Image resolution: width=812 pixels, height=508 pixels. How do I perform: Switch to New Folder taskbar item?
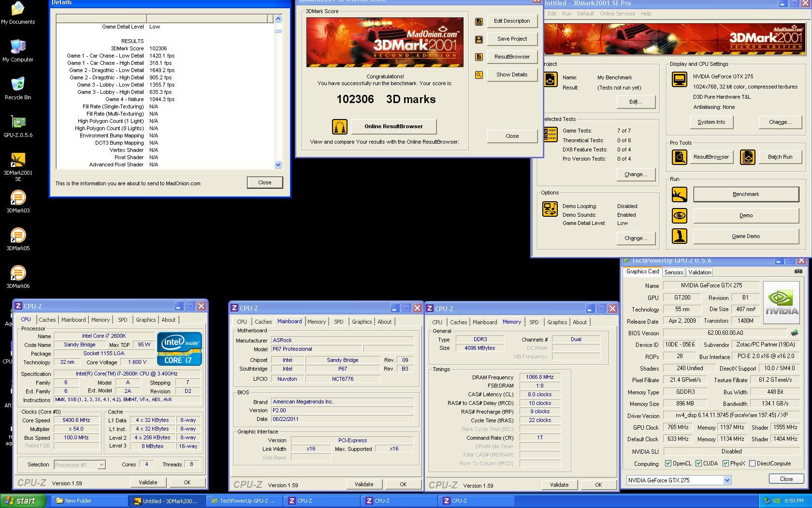click(90, 501)
